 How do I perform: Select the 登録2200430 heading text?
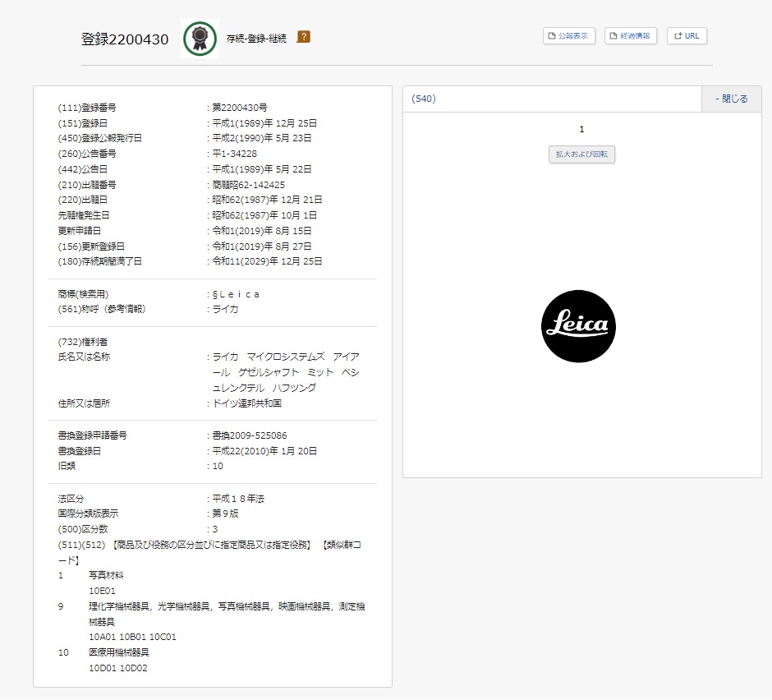coord(125,39)
